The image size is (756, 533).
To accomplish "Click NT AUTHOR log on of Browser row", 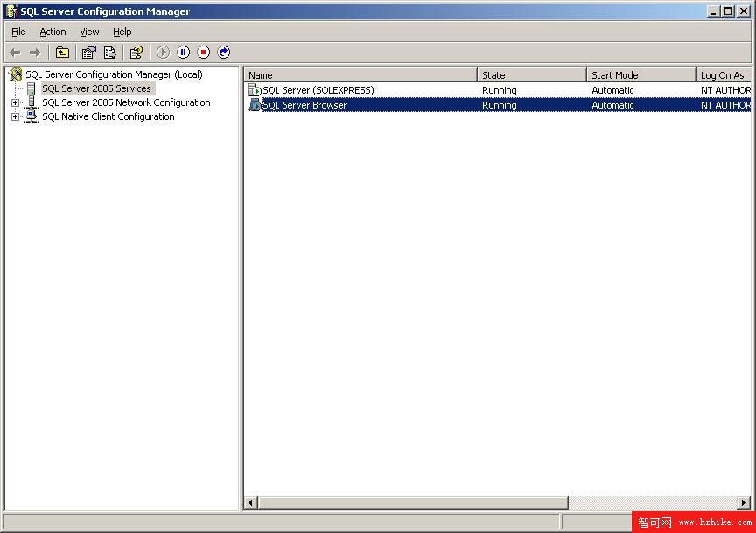I will click(x=725, y=105).
